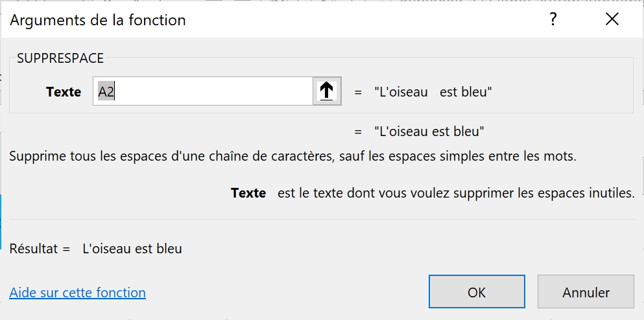Collapse the dialog using the range-selection arrow
This screenshot has height=320, width=644.
327,91
